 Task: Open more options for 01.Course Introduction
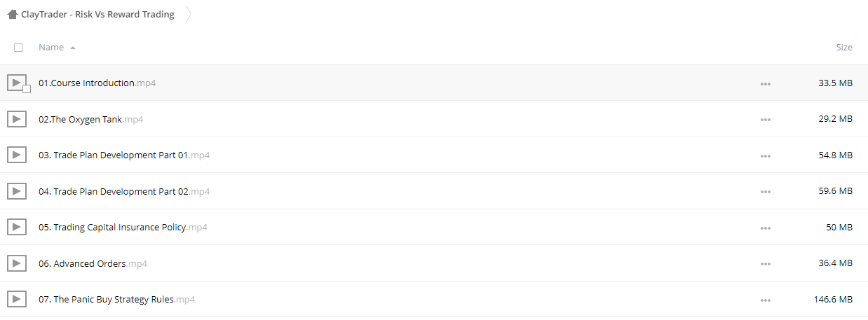tap(765, 83)
